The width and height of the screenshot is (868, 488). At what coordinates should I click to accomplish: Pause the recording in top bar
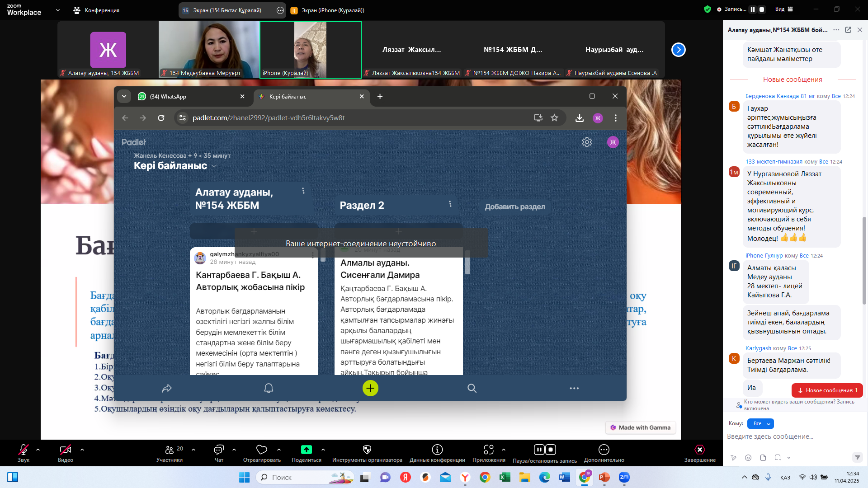point(753,9)
